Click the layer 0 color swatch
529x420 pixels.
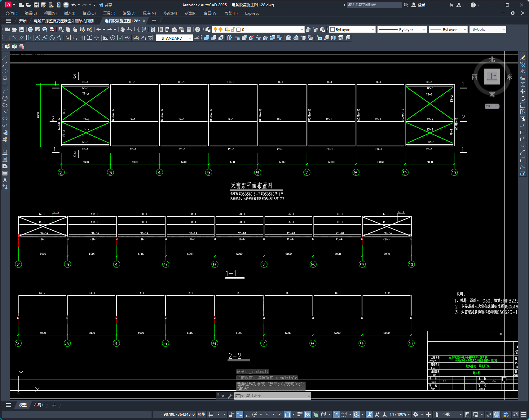pyautogui.click(x=239, y=29)
